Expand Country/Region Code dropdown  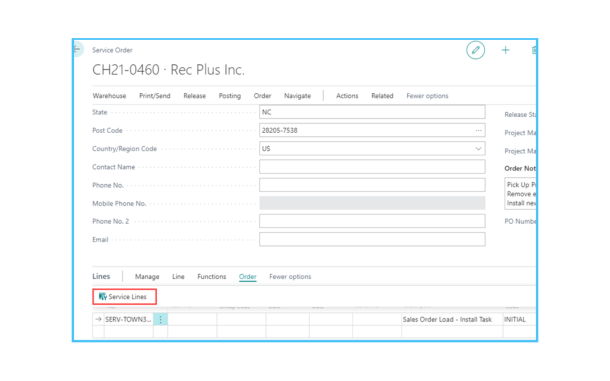click(x=479, y=149)
